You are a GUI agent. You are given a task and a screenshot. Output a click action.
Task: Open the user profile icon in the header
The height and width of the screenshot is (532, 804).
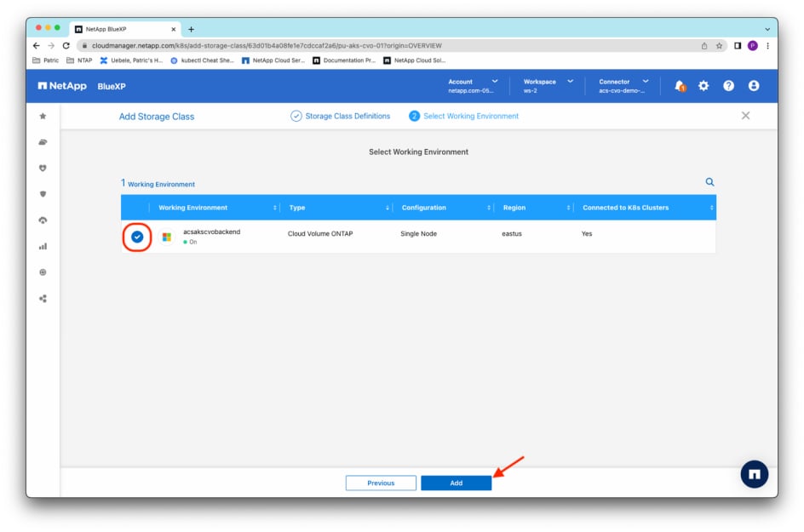[753, 86]
